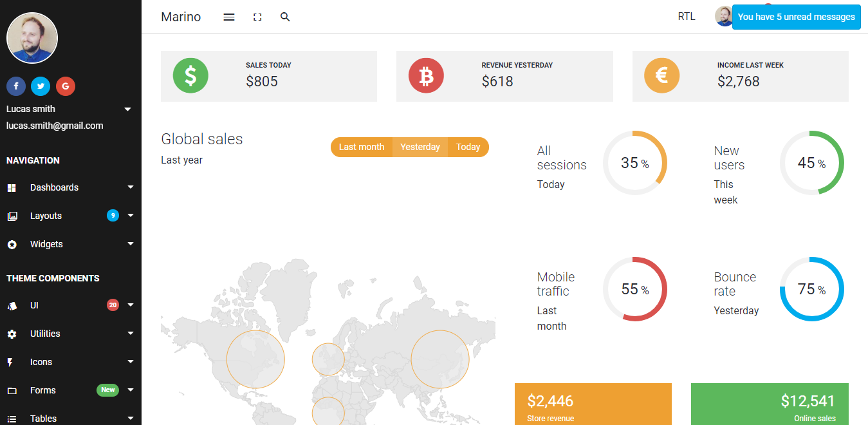Click the fullscreen icon in top bar
Viewport: 868px width, 425px height.
[257, 17]
